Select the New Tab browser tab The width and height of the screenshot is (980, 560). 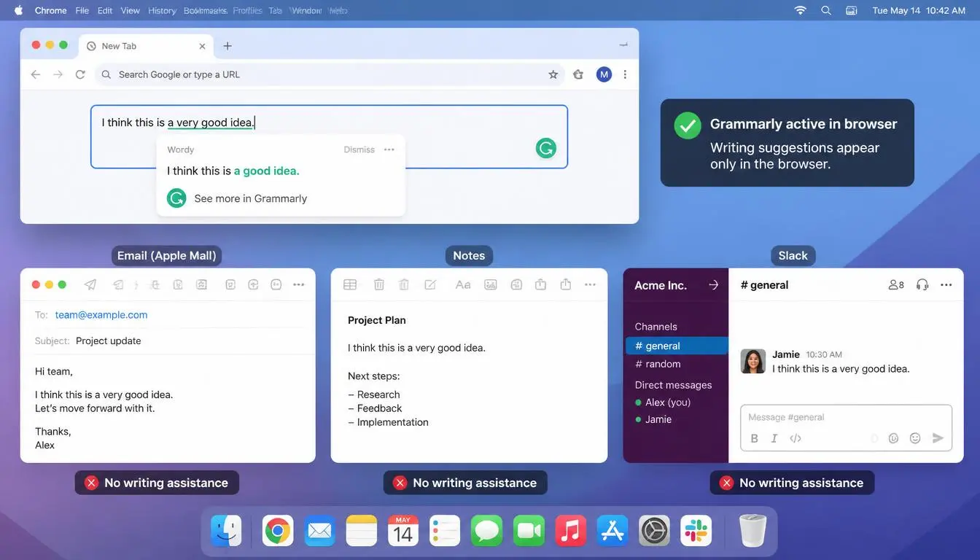coord(146,46)
